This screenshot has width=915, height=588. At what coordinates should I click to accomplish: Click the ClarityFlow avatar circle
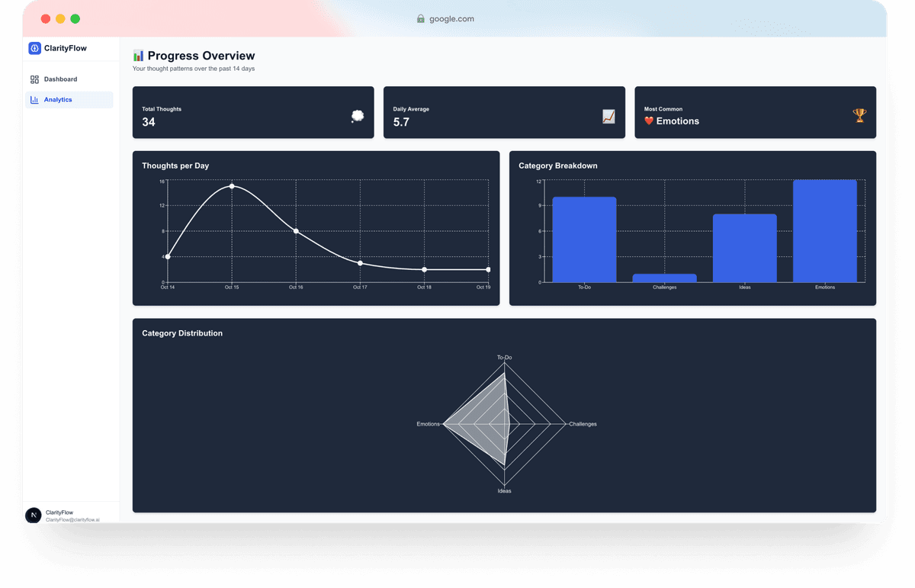point(34,516)
